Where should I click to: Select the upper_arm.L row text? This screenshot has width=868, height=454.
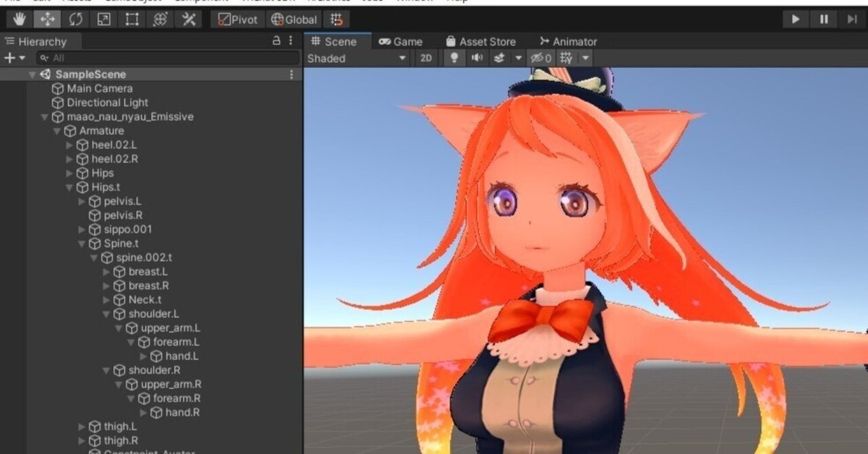click(171, 328)
